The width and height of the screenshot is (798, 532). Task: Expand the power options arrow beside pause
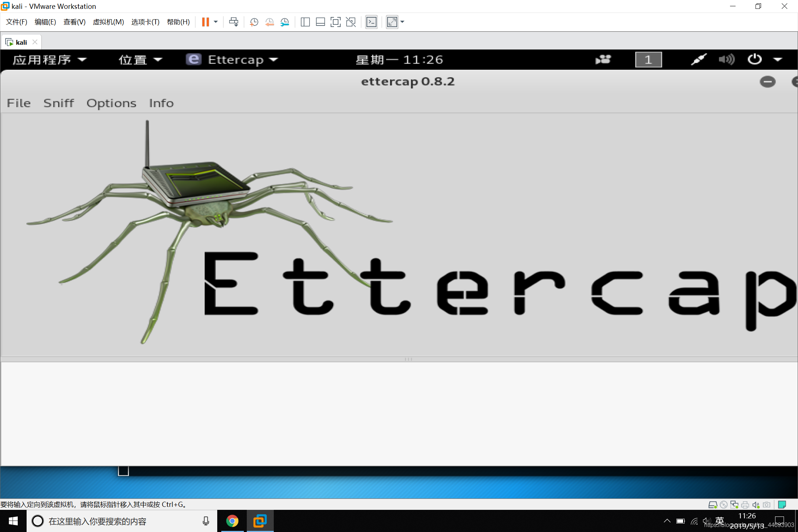pos(216,22)
